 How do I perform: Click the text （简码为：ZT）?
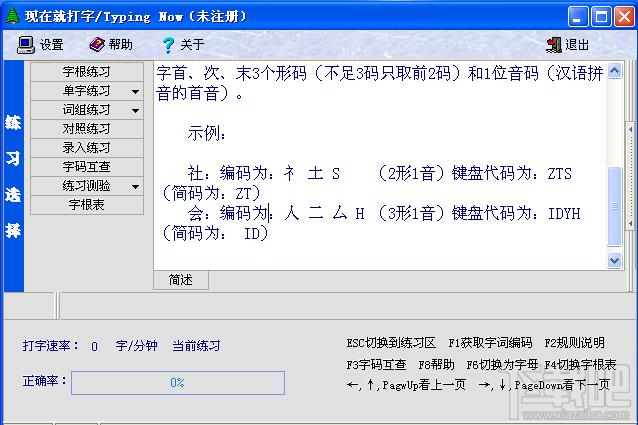[211, 194]
